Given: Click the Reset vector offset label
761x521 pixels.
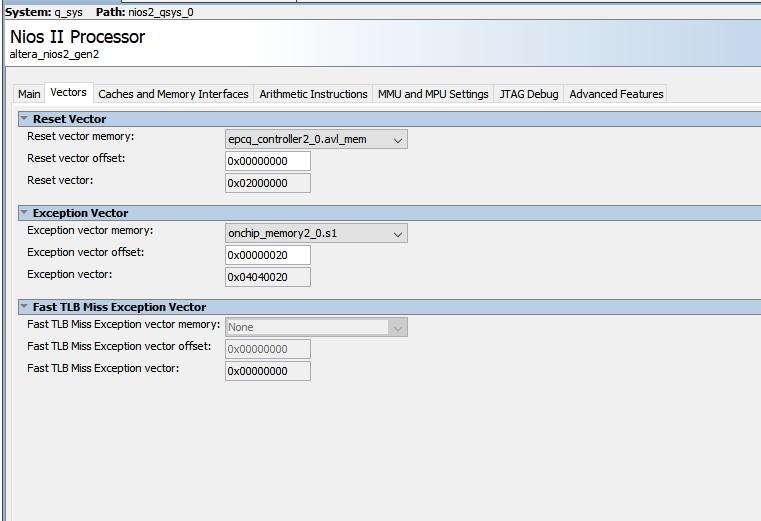Looking at the screenshot, I should (x=76, y=158).
